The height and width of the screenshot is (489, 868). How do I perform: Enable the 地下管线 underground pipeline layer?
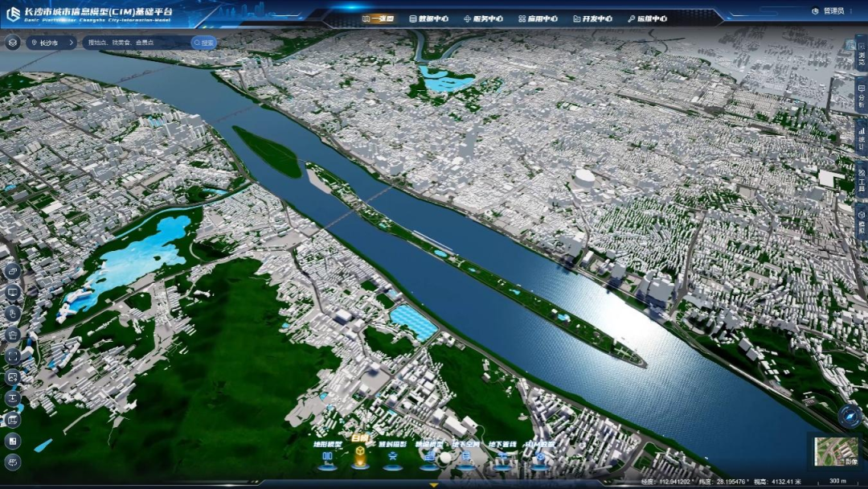[502, 456]
